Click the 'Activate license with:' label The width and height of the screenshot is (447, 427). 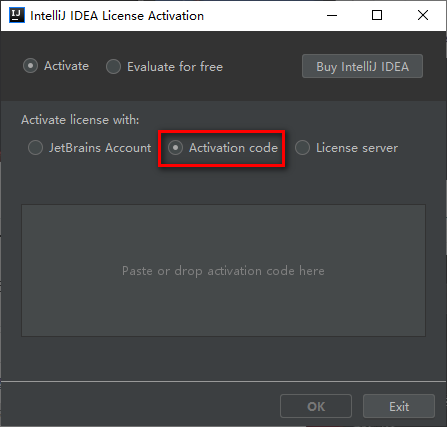pos(80,120)
